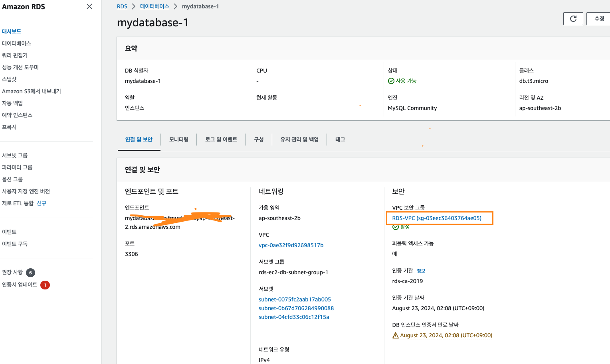Switch to the 유지 관리 및 백업 tab
Screen dimensions: 610x364
[x=299, y=139]
